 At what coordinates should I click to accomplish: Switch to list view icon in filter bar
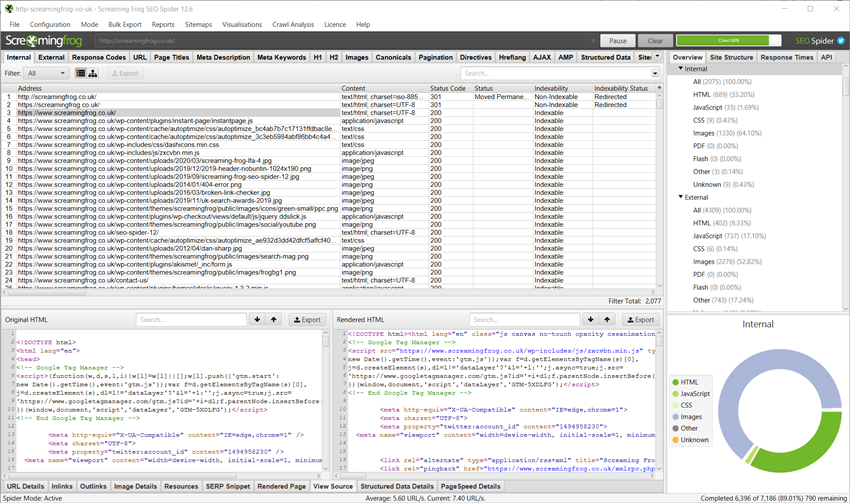click(80, 73)
